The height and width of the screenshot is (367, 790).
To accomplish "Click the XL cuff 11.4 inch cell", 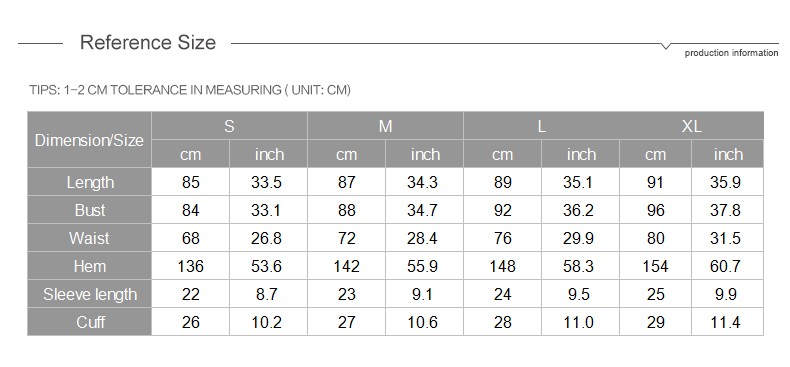I will [727, 322].
